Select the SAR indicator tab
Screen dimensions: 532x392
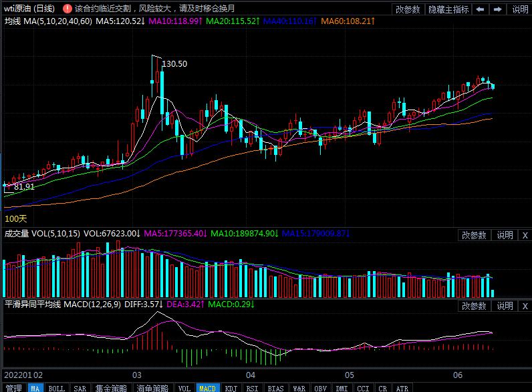pyautogui.click(x=80, y=388)
